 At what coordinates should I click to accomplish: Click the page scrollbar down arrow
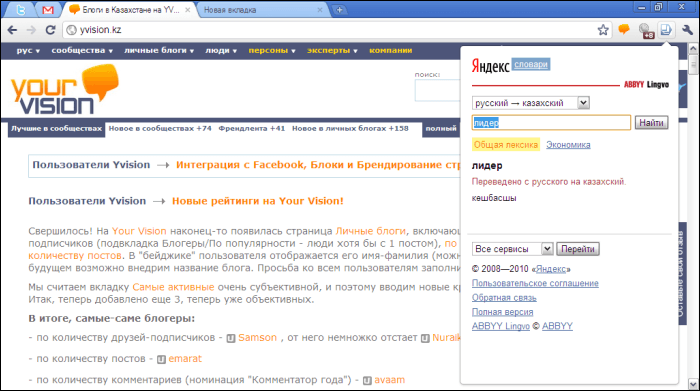pyautogui.click(x=693, y=384)
